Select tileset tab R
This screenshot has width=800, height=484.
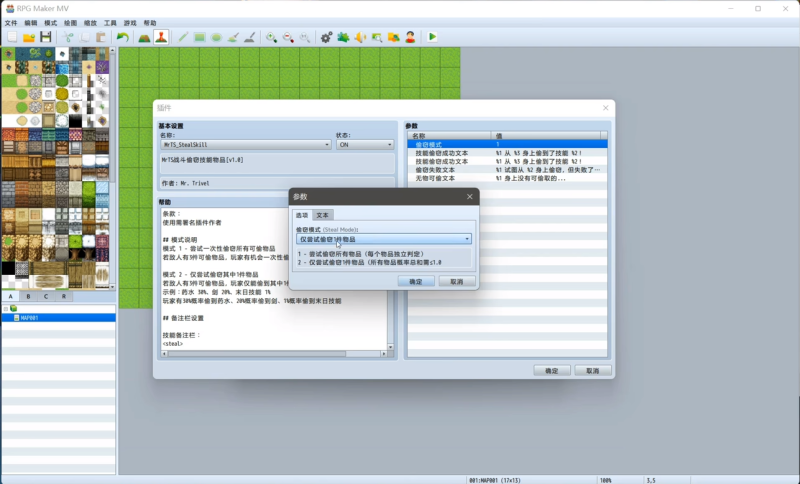pos(64,296)
